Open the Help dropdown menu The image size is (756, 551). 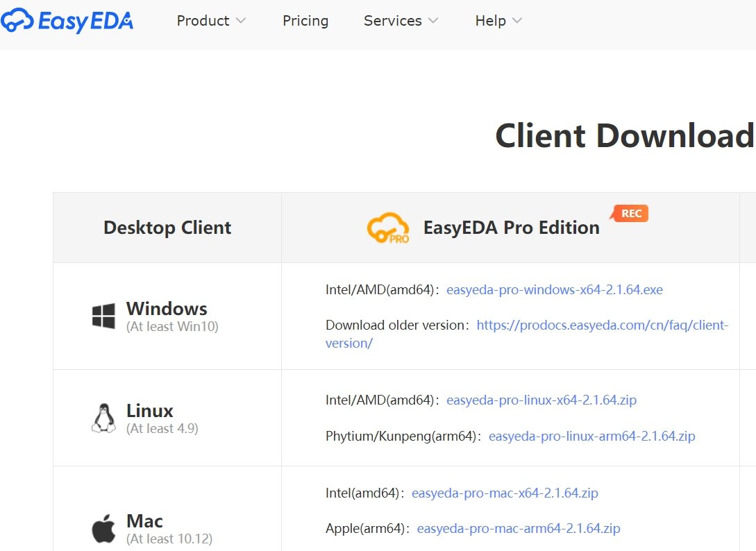pos(498,21)
